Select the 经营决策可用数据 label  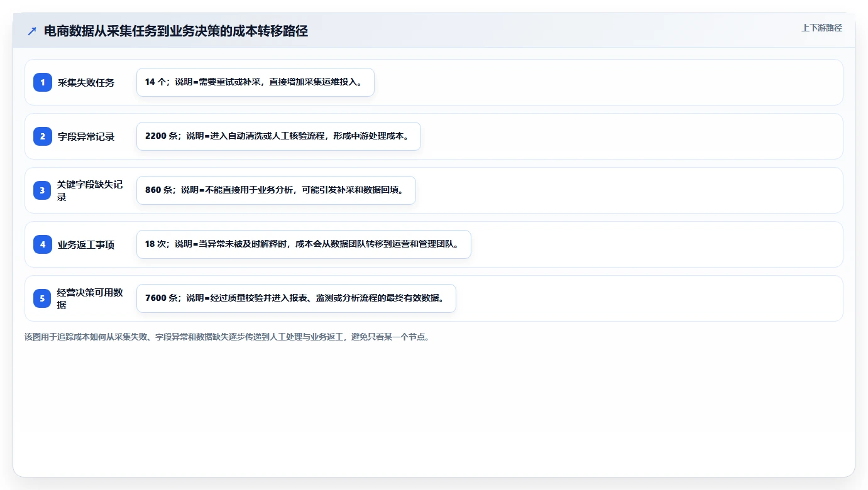click(x=91, y=298)
